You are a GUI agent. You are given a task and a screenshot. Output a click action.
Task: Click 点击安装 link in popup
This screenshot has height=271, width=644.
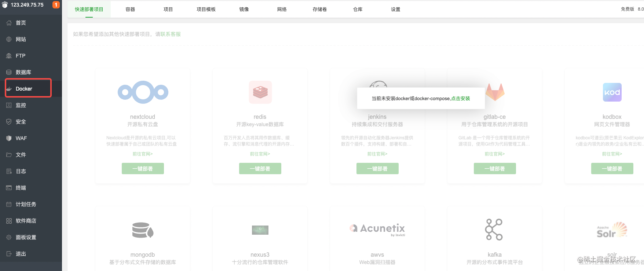pos(461,98)
